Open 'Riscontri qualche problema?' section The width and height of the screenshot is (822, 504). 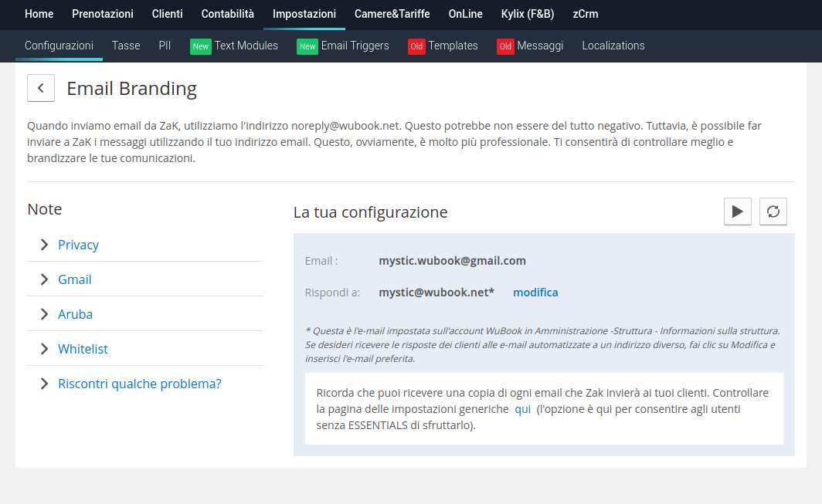(139, 384)
